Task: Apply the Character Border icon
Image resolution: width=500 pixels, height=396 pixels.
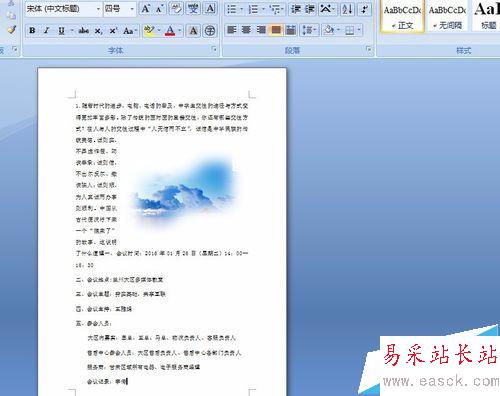Action: [210, 9]
